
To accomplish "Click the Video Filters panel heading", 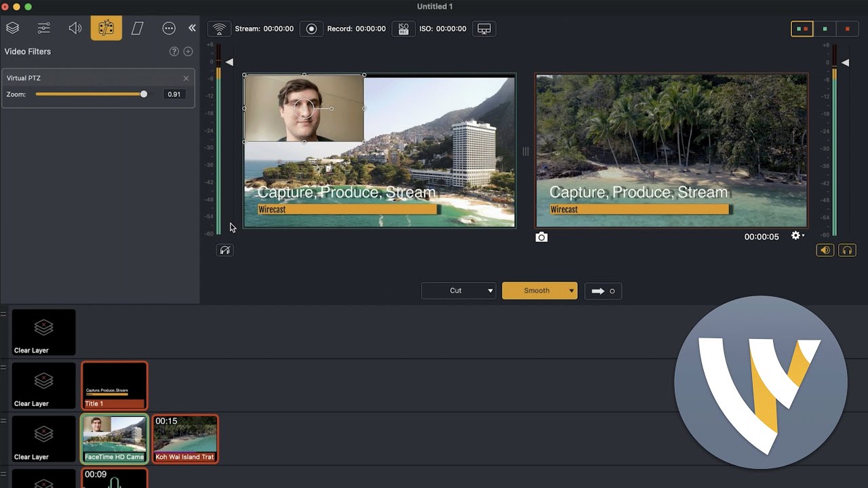I will 28,52.
